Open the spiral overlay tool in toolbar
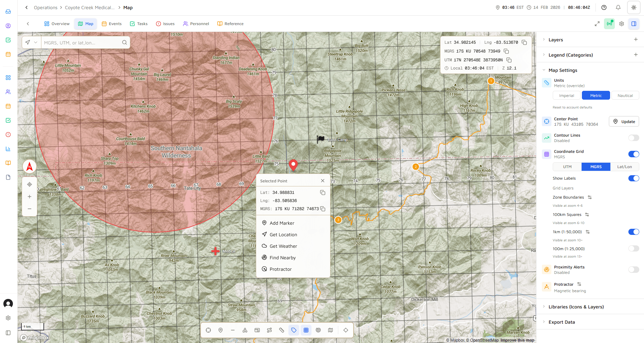Image resolution: width=644 pixels, height=343 pixels. 318,330
